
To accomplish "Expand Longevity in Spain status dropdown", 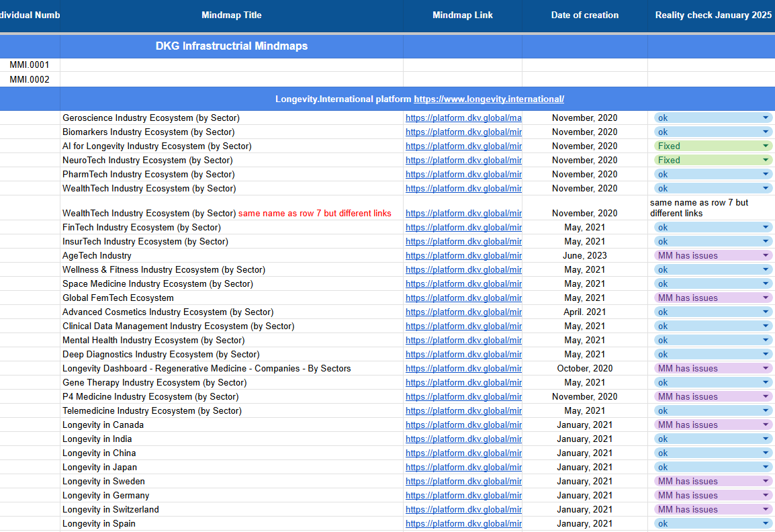I will coord(765,523).
